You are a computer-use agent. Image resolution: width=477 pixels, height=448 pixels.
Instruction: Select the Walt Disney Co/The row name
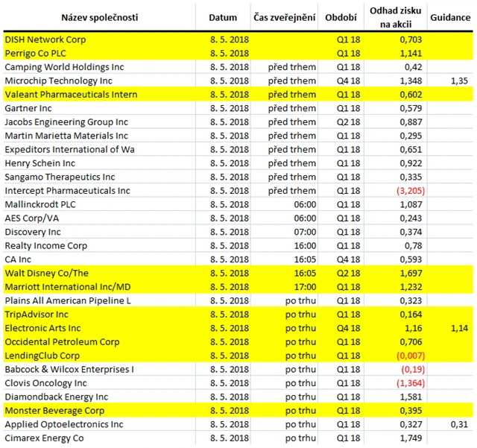coord(46,274)
